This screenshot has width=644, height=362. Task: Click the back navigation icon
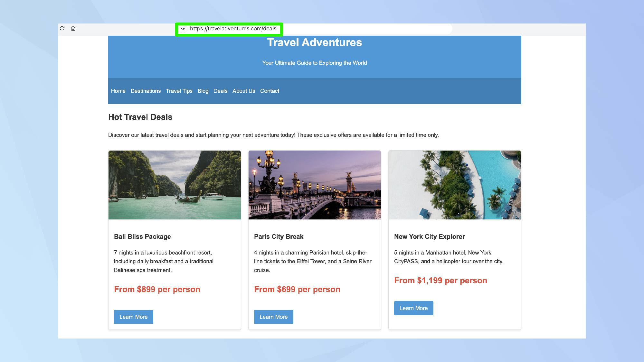coord(183,29)
